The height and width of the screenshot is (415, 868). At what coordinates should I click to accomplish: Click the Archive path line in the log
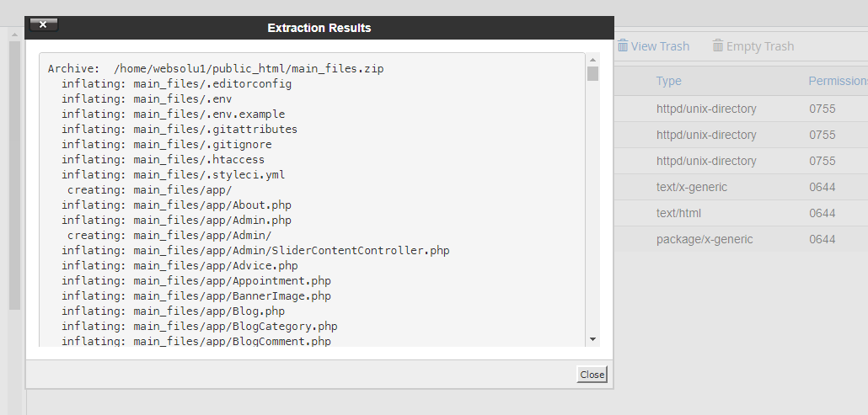[x=216, y=68]
